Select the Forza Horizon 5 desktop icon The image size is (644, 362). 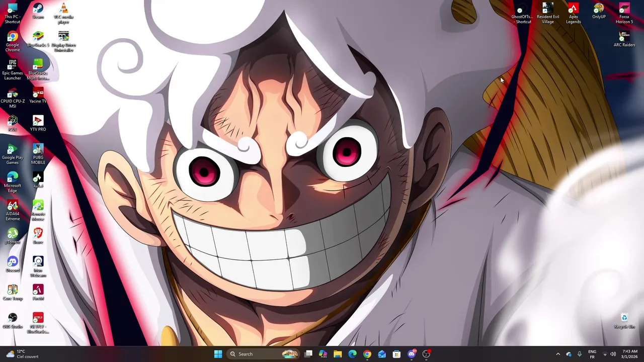[624, 14]
